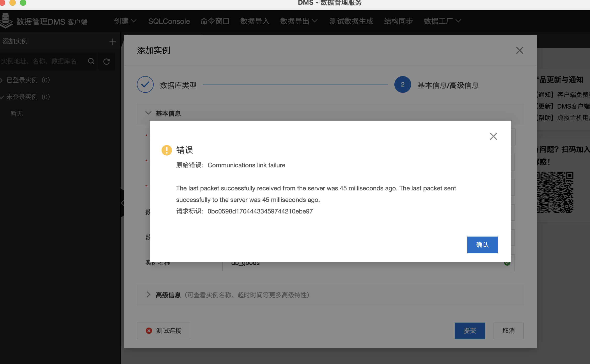Click the 确认 button in error dialog

click(x=482, y=245)
